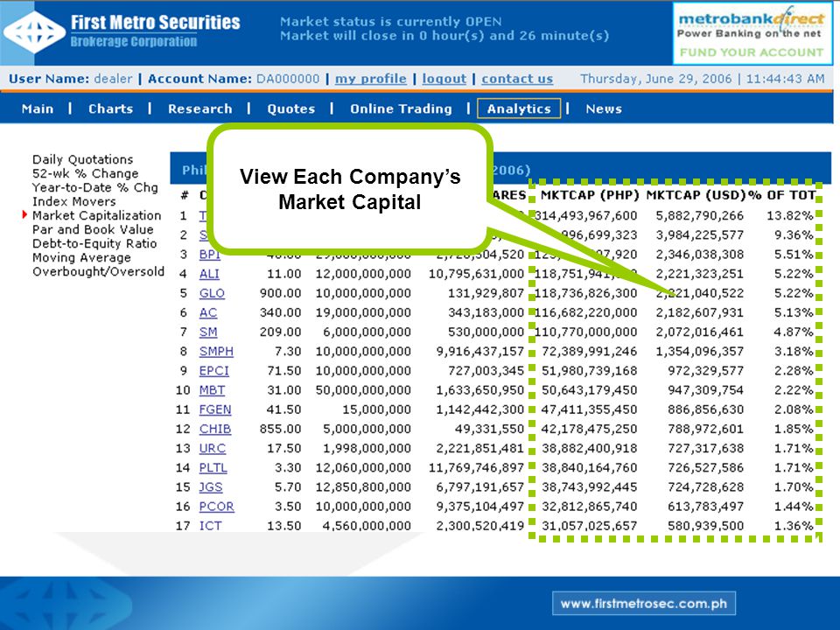Open the PCOR stock link

coord(216,506)
